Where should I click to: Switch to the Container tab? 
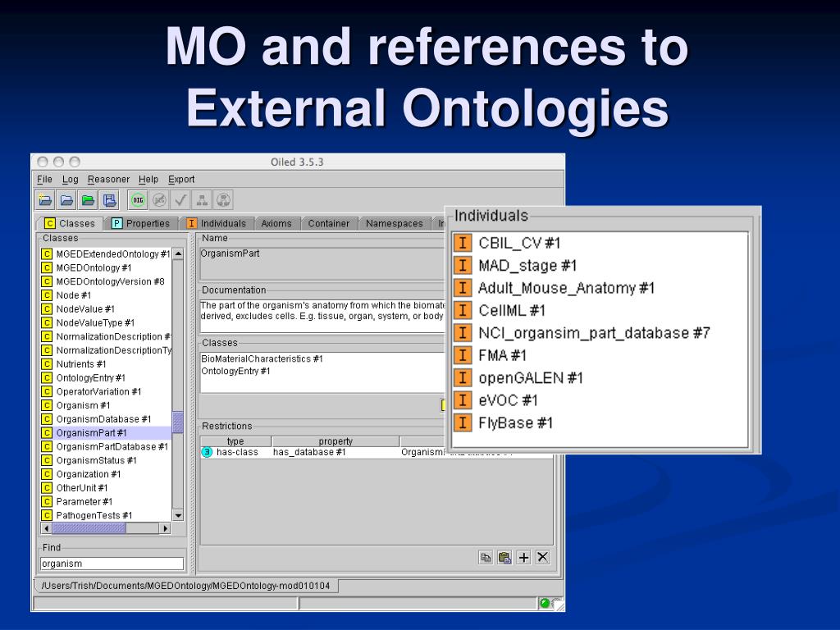(328, 223)
